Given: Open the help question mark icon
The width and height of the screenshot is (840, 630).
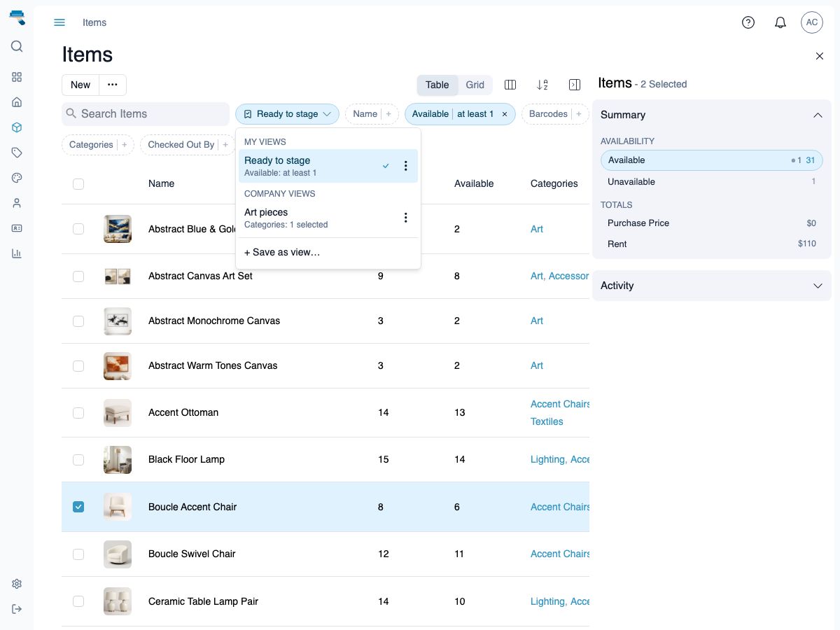Looking at the screenshot, I should coord(748,22).
